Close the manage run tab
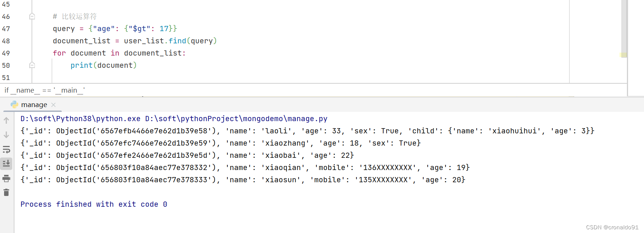Screen dimensions: 644x233 (53, 105)
